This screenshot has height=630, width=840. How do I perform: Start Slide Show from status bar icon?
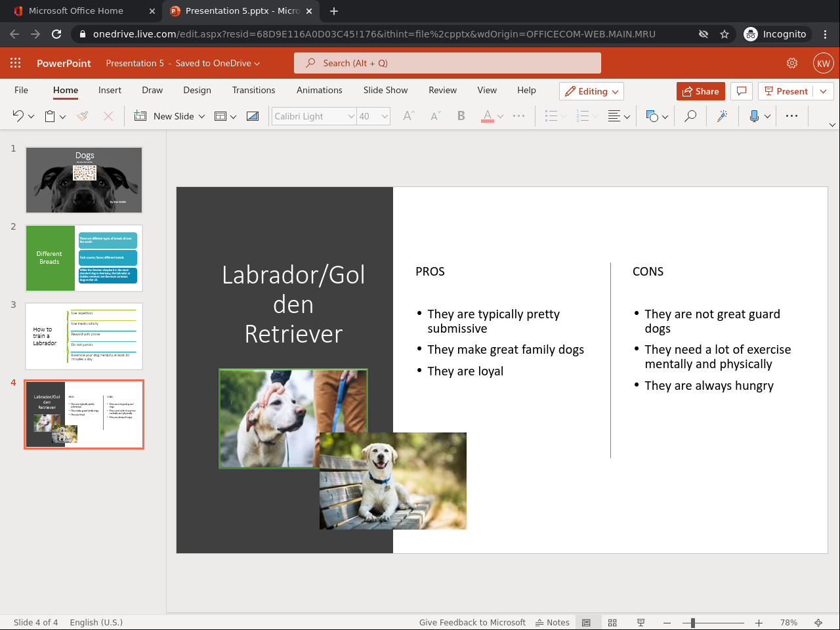(640, 622)
